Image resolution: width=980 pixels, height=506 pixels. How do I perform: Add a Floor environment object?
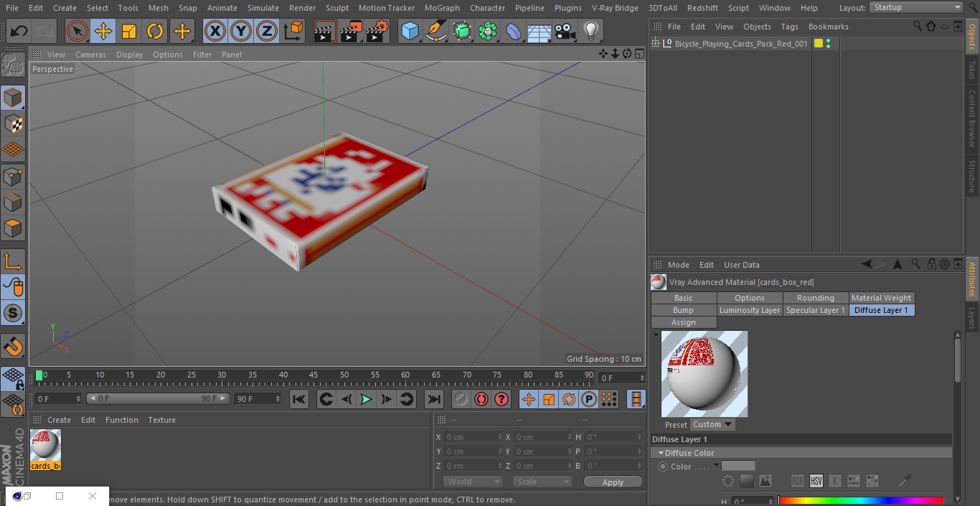pos(540,32)
